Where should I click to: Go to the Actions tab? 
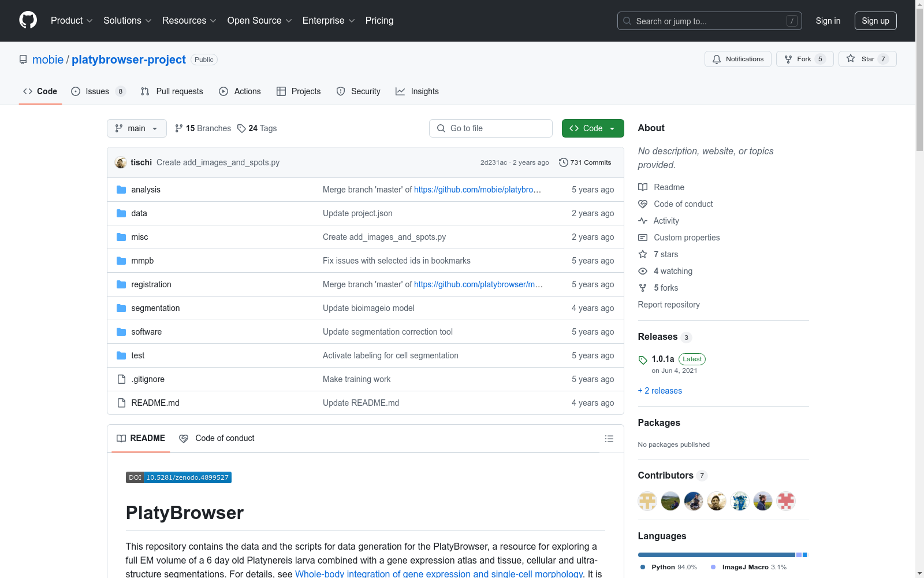240,91
